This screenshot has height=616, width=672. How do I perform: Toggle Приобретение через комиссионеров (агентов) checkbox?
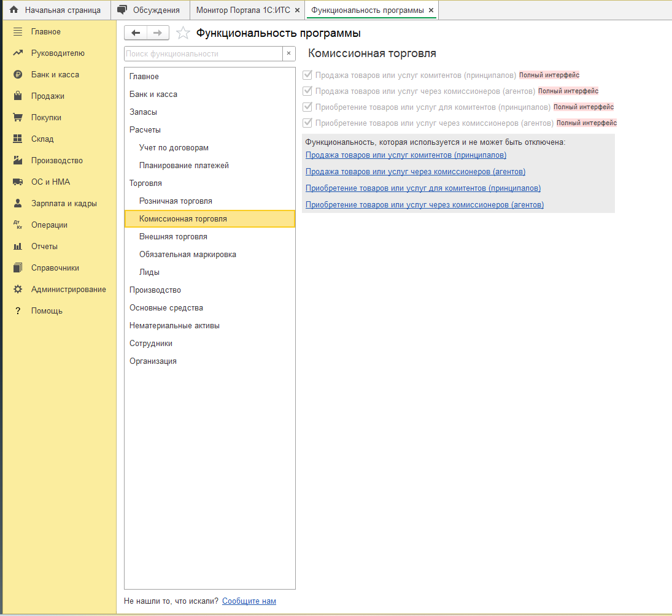(x=307, y=123)
